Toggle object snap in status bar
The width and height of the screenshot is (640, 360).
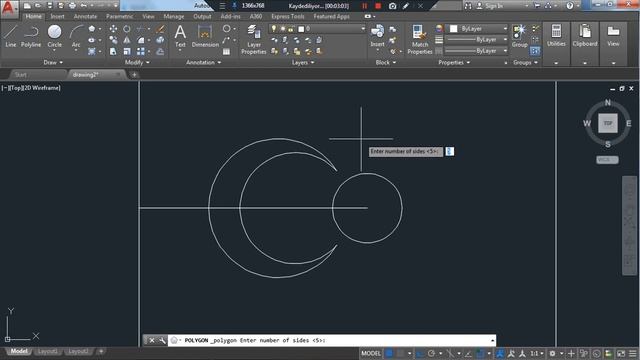pyautogui.click(x=480, y=353)
